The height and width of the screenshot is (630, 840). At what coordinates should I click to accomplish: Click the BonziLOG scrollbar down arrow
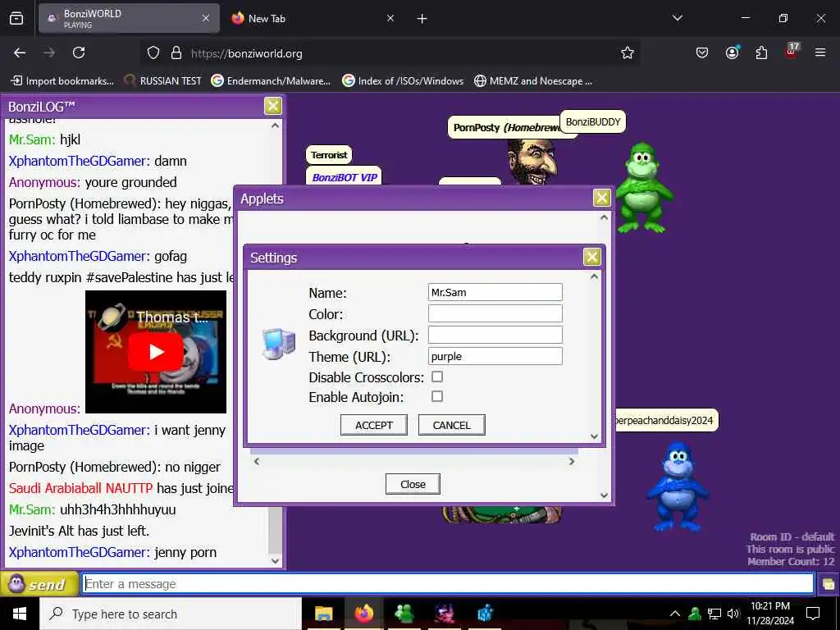[275, 561]
